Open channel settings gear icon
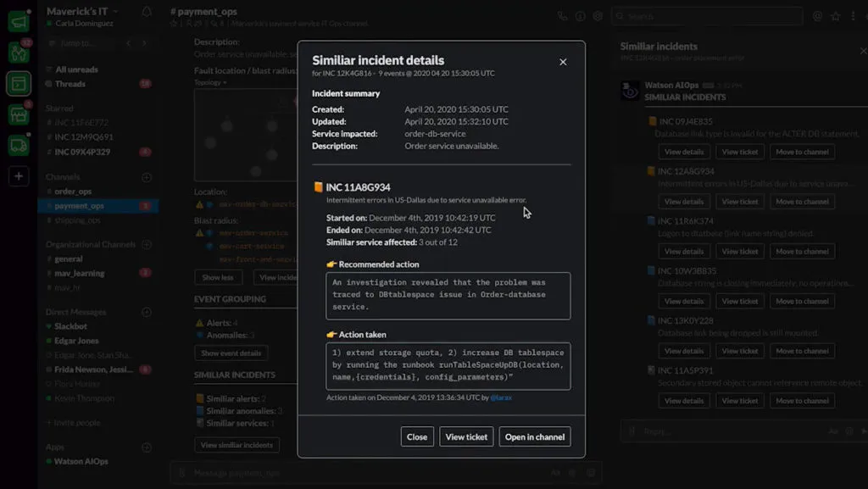The image size is (868, 489). coord(598,16)
